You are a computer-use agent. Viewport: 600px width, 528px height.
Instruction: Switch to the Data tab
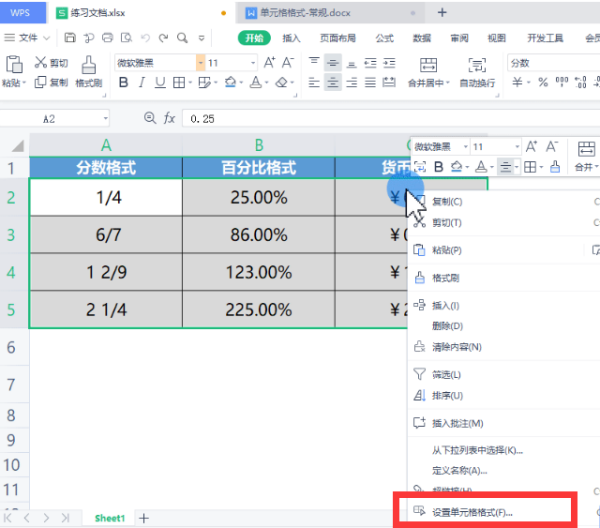(422, 38)
